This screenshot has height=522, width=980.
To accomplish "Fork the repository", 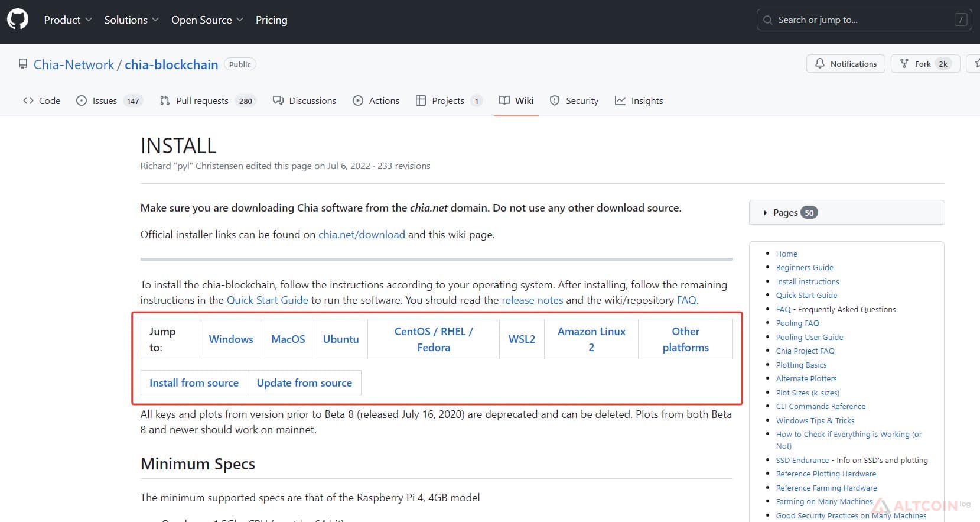I will pyautogui.click(x=925, y=64).
